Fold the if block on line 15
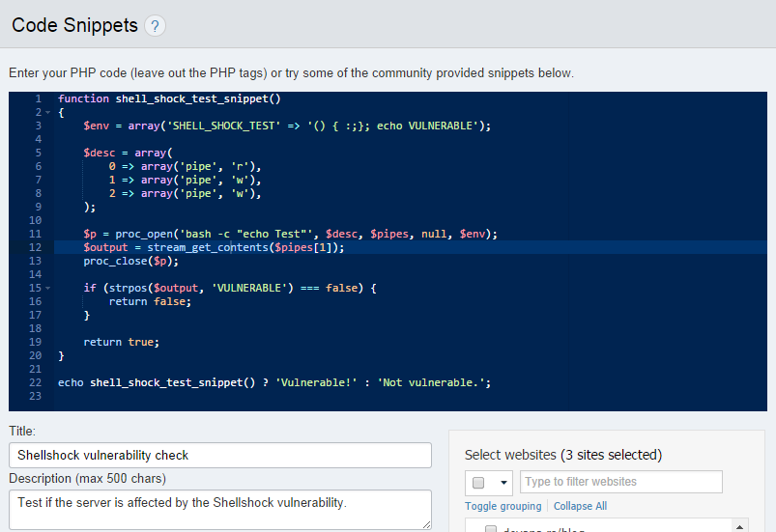This screenshot has height=532, width=776. [47, 288]
